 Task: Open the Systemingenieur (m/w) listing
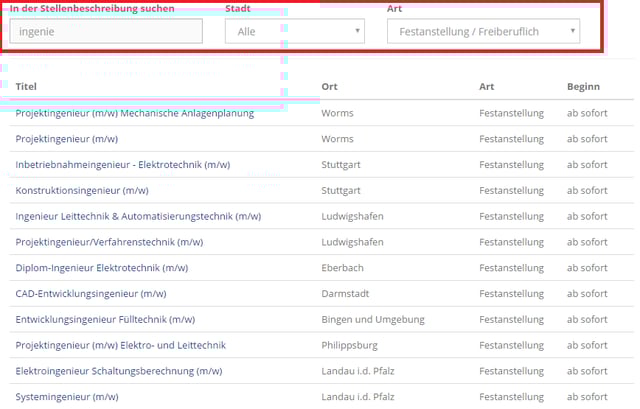(x=67, y=397)
